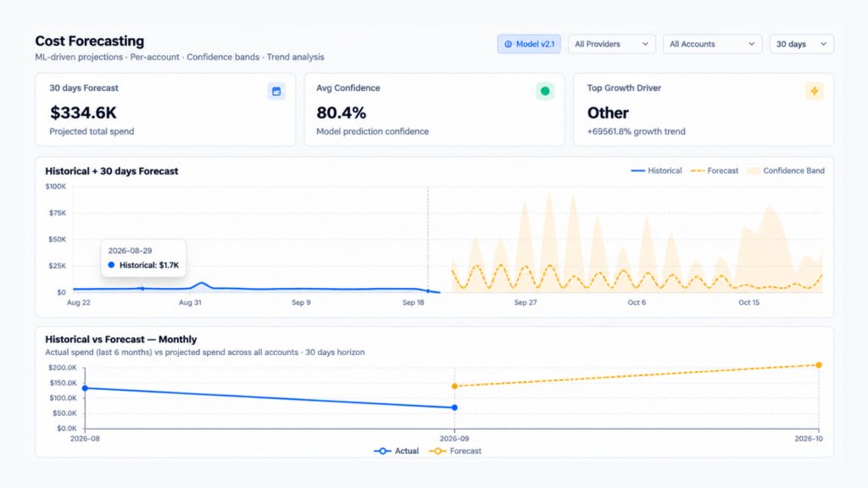Click the Historical + 30 days Forecast heading
868x488 pixels.
[x=112, y=171]
